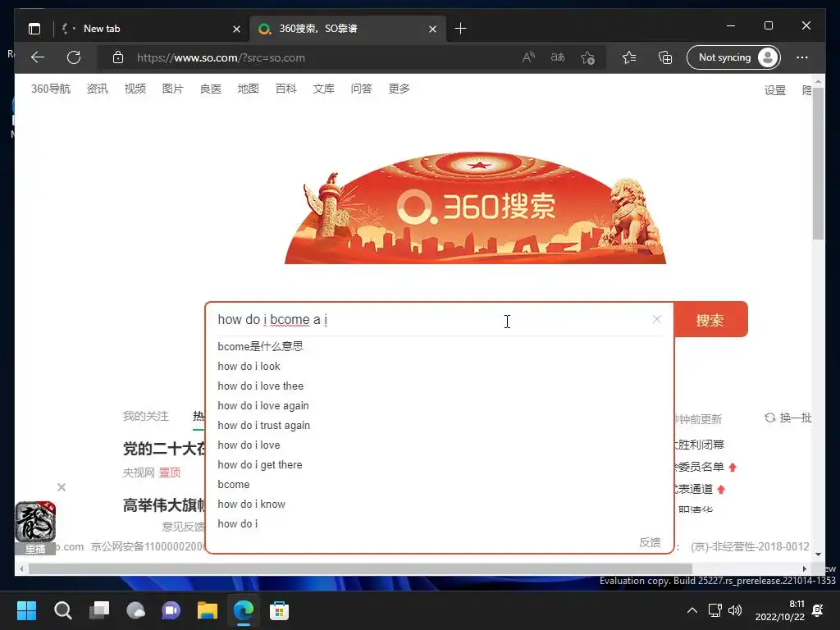Dismiss the floating game ad with X
The height and width of the screenshot is (630, 840).
(x=62, y=487)
